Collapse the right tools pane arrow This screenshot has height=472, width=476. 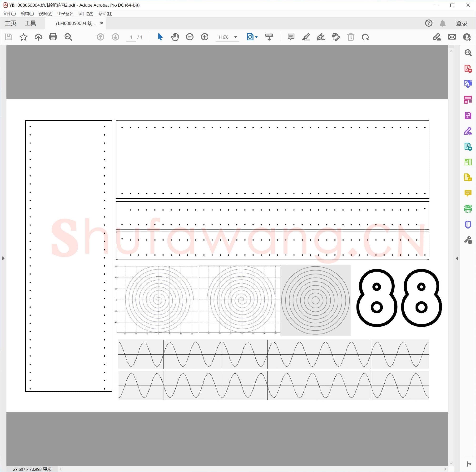coord(457,258)
